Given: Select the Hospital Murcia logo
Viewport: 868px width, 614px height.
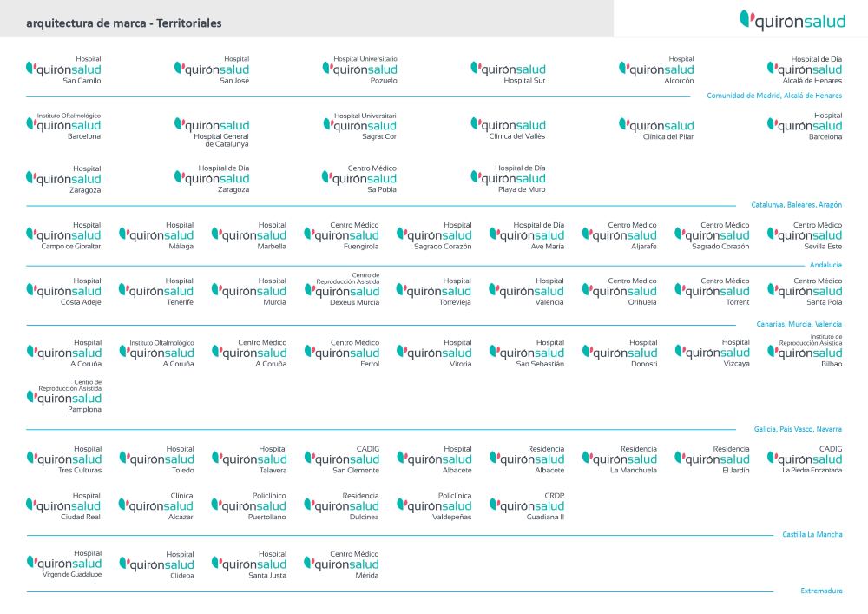Looking at the screenshot, I should pyautogui.click(x=249, y=292).
